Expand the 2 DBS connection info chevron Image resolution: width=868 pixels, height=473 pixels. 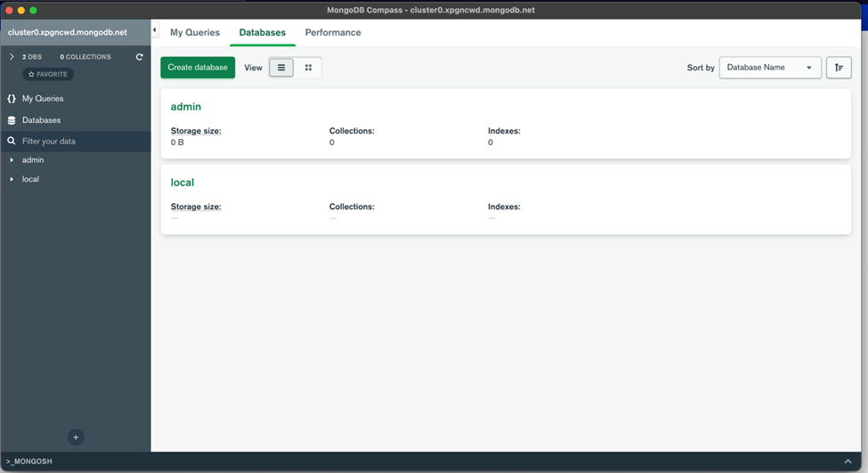pyautogui.click(x=12, y=56)
